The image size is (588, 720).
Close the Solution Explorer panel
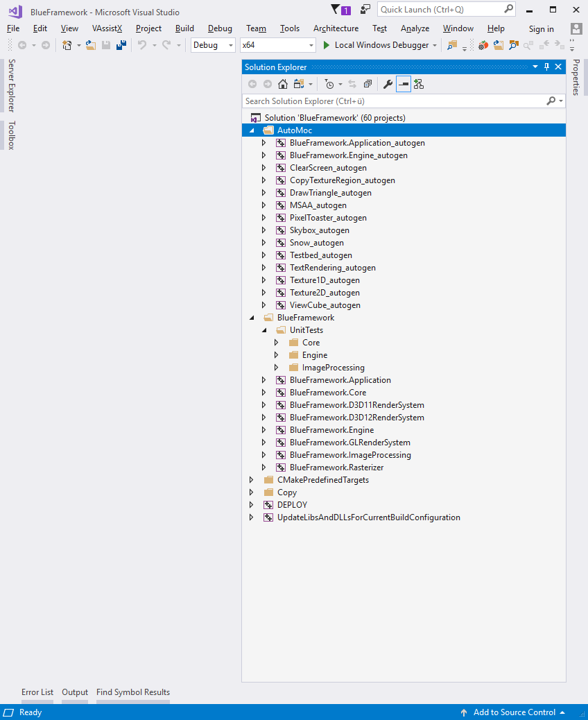558,67
